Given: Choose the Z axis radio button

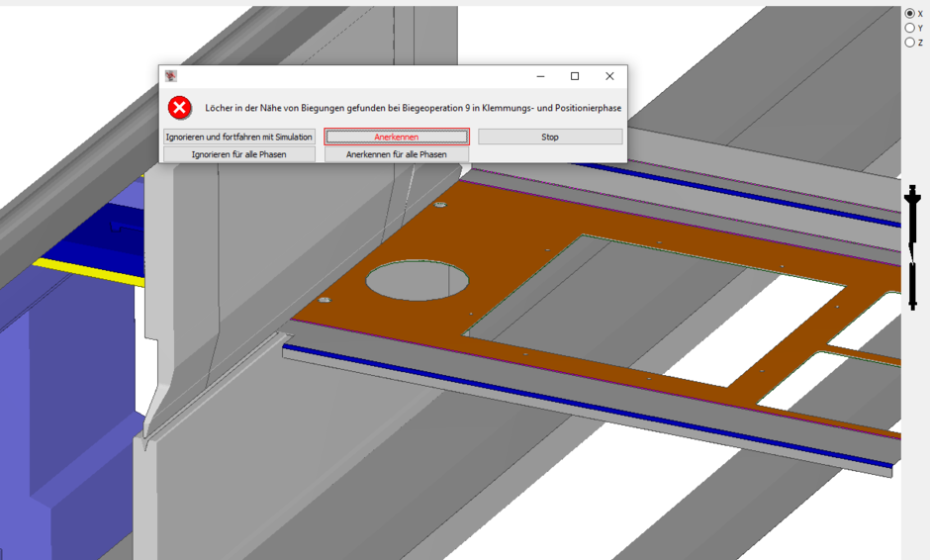Looking at the screenshot, I should (x=910, y=43).
